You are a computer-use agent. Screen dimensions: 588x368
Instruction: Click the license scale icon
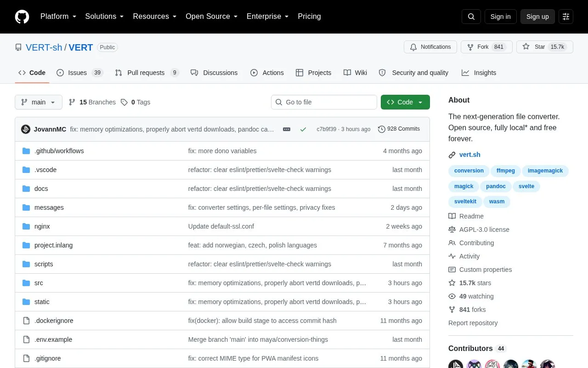[452, 230]
